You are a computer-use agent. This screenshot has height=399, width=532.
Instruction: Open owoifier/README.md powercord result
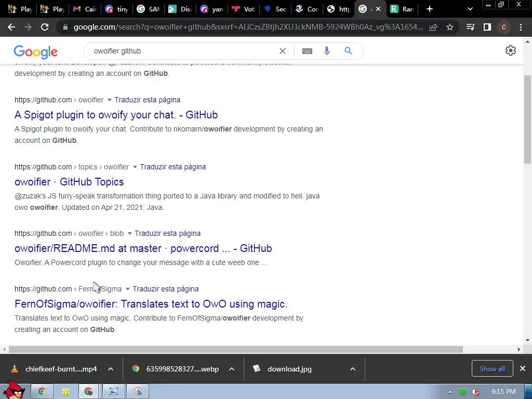click(143, 248)
